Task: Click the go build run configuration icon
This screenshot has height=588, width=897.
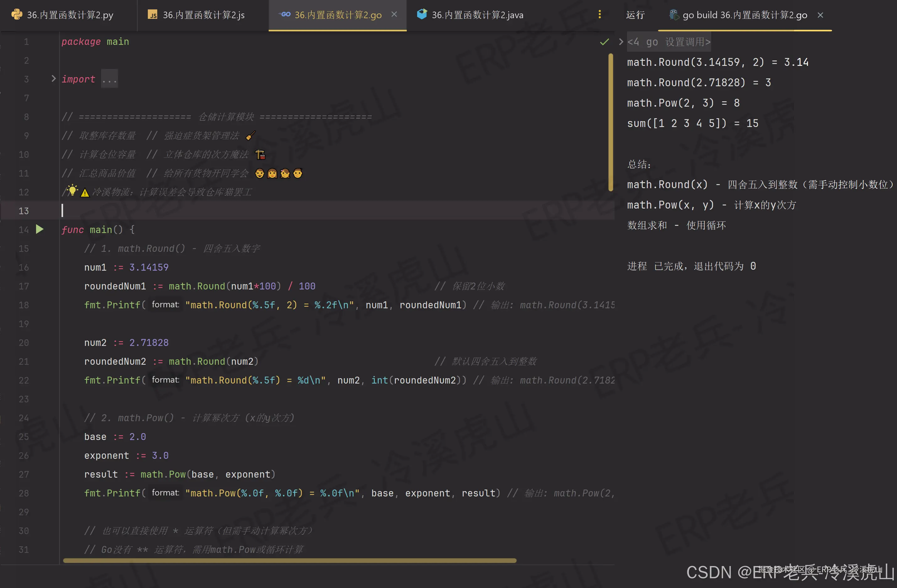Action: click(674, 15)
